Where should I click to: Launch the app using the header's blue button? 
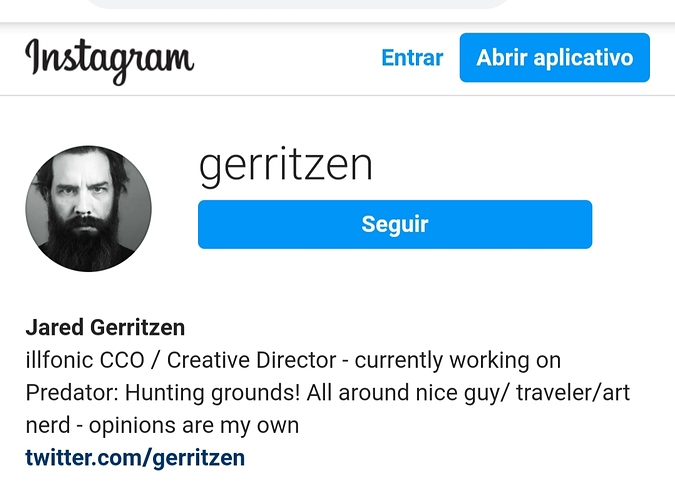coord(554,58)
